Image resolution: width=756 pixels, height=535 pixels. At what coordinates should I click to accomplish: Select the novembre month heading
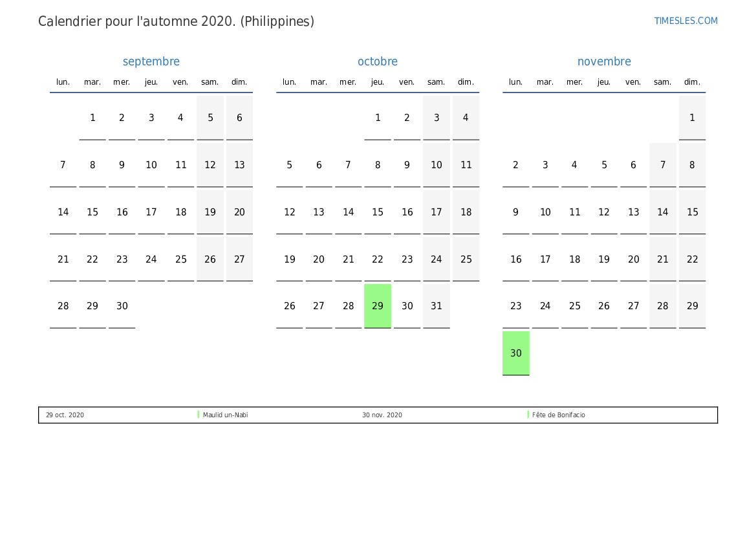point(604,61)
